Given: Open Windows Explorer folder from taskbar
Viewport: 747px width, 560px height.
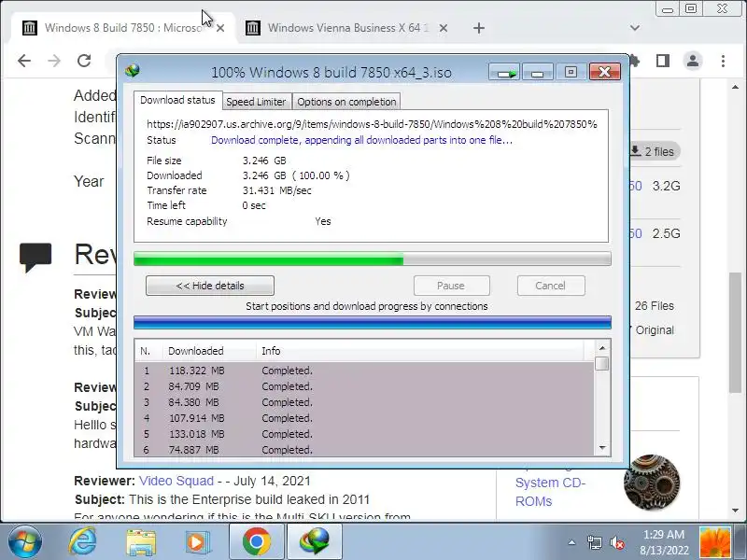Looking at the screenshot, I should click(x=141, y=542).
